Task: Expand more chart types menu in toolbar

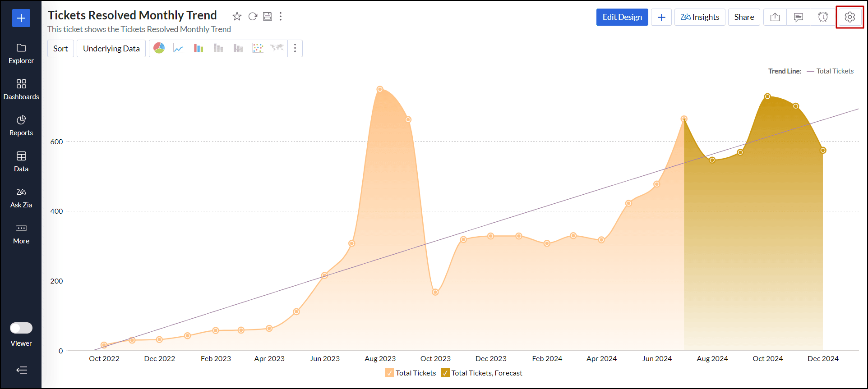Action: (295, 48)
